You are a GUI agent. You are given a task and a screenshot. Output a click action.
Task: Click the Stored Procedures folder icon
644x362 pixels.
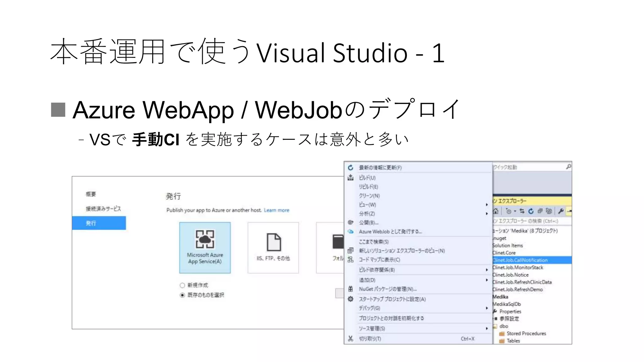click(x=502, y=334)
